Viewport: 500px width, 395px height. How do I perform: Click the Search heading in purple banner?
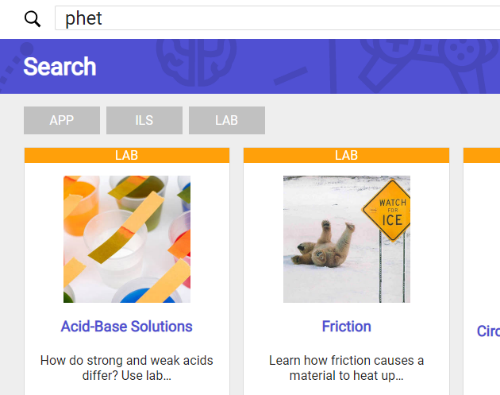click(60, 66)
